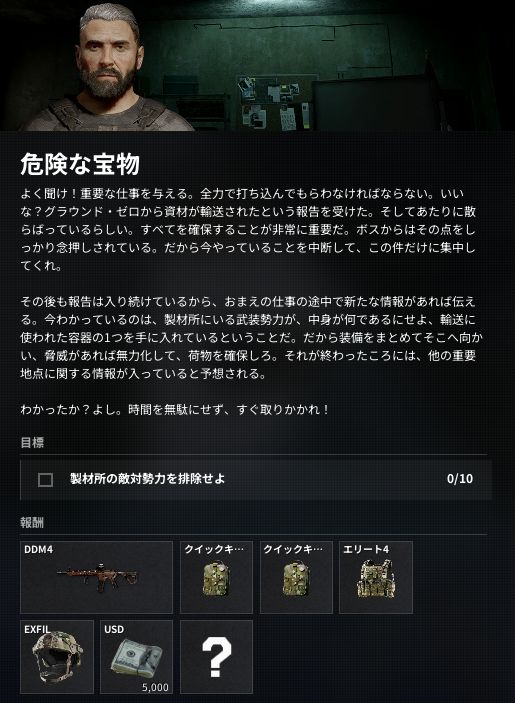
Task: Click the unknown question-mark reward
Action: (x=216, y=657)
